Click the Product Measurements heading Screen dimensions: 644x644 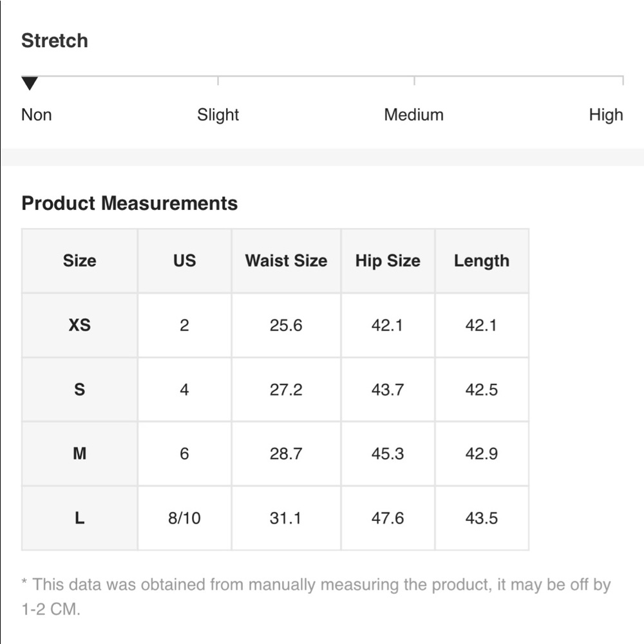[129, 203]
